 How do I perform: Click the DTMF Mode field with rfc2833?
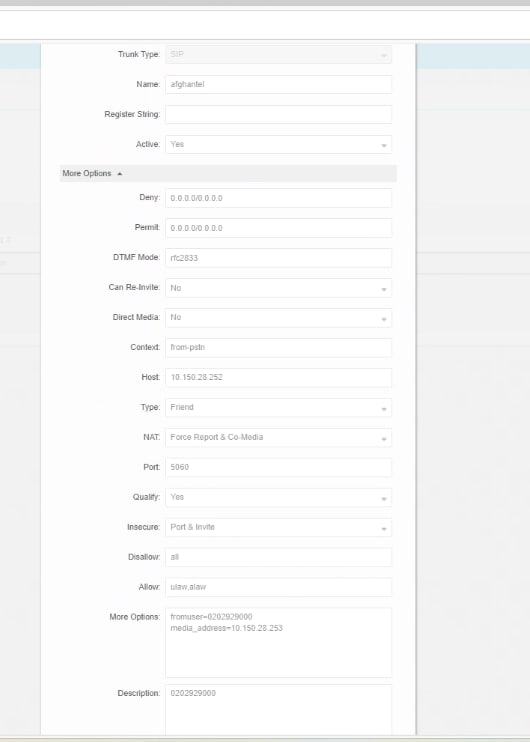[278, 258]
